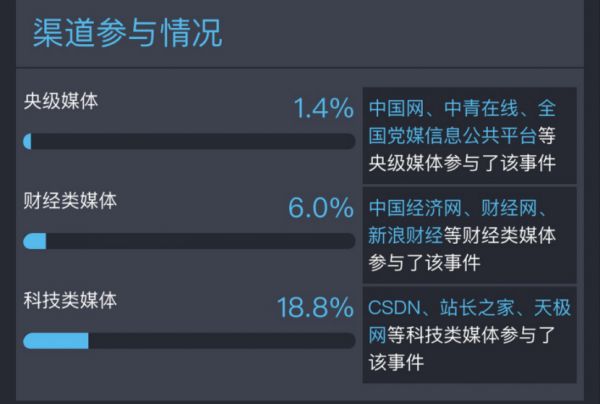The width and height of the screenshot is (600, 404).
Task: Select the 央级媒体 row label
Action: pos(61,101)
